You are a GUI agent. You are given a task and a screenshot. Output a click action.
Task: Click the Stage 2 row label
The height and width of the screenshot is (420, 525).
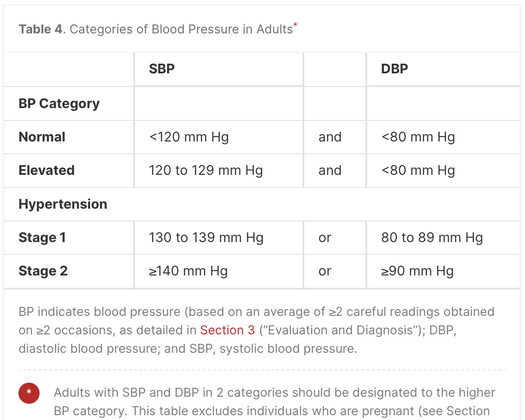[x=43, y=271]
